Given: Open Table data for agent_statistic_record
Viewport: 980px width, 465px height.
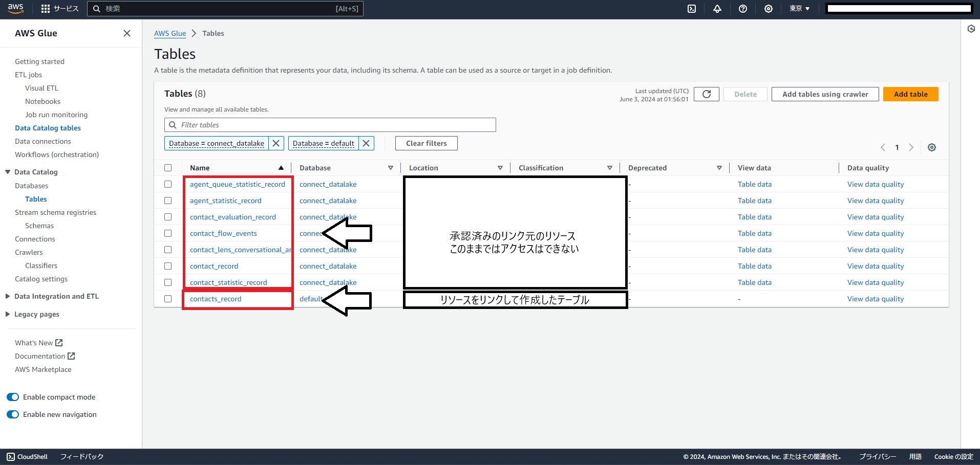Looking at the screenshot, I should [x=755, y=201].
